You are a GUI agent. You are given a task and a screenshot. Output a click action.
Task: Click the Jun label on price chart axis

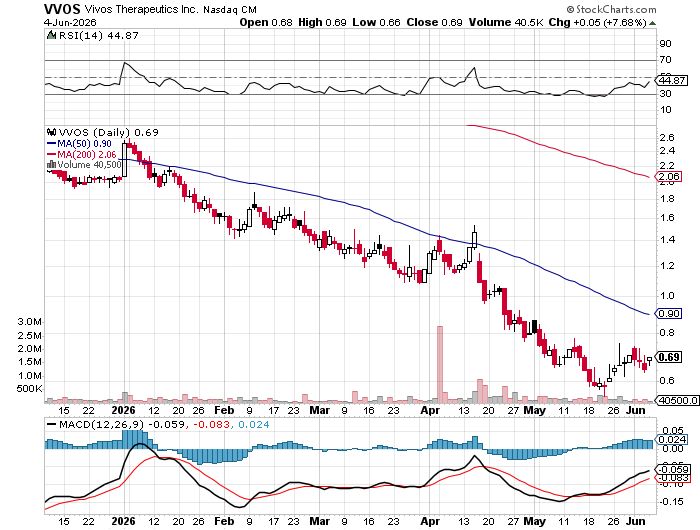click(636, 410)
